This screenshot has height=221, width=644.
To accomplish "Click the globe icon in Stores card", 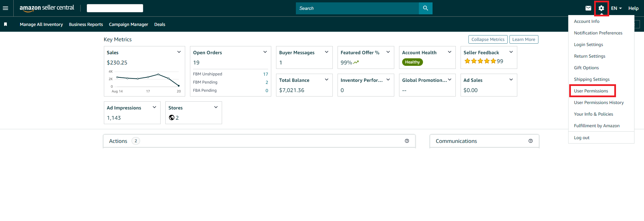I will click(172, 118).
